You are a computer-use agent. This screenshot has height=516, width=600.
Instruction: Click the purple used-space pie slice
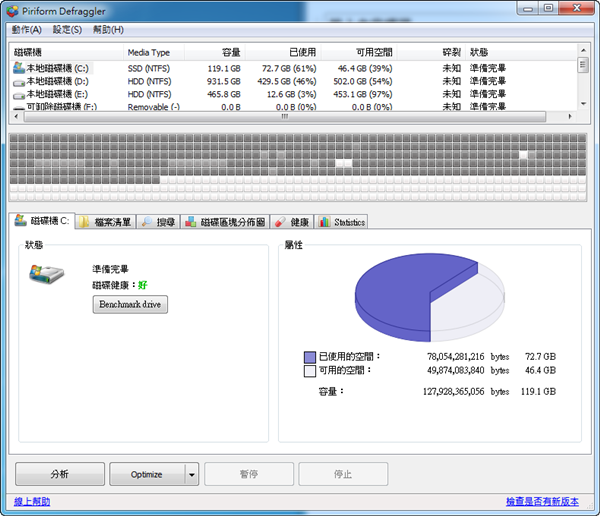coord(398,295)
